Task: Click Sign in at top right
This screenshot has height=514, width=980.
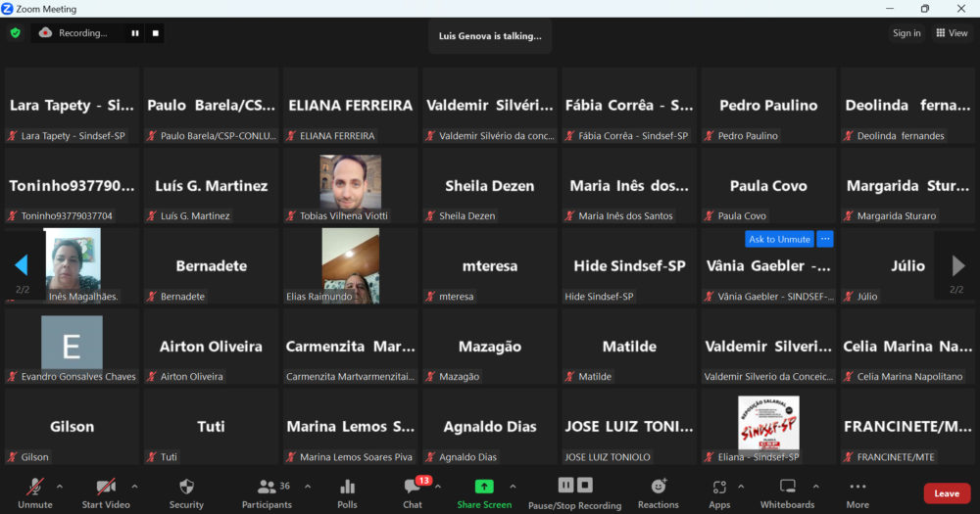Action: pos(906,33)
